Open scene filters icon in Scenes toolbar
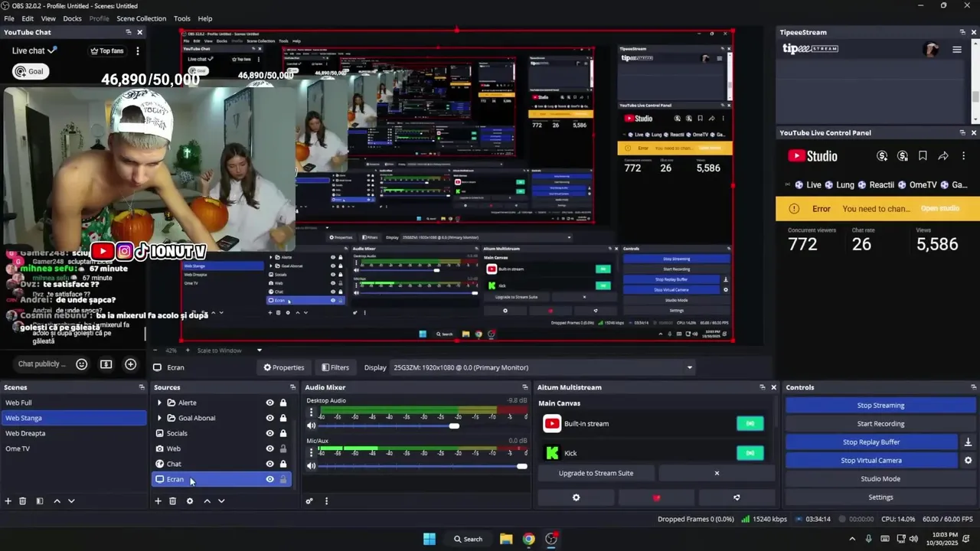980x551 pixels. point(40,501)
